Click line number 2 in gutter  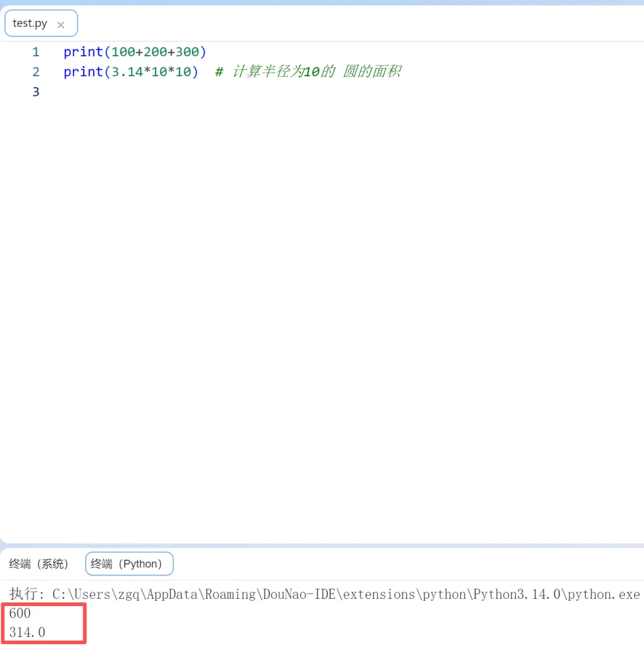pyautogui.click(x=36, y=72)
